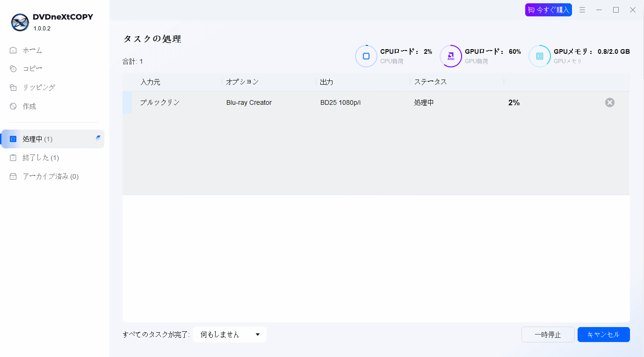This screenshot has height=357, width=644.
Task: Click the 合計: 1 total label
Action: pos(133,61)
